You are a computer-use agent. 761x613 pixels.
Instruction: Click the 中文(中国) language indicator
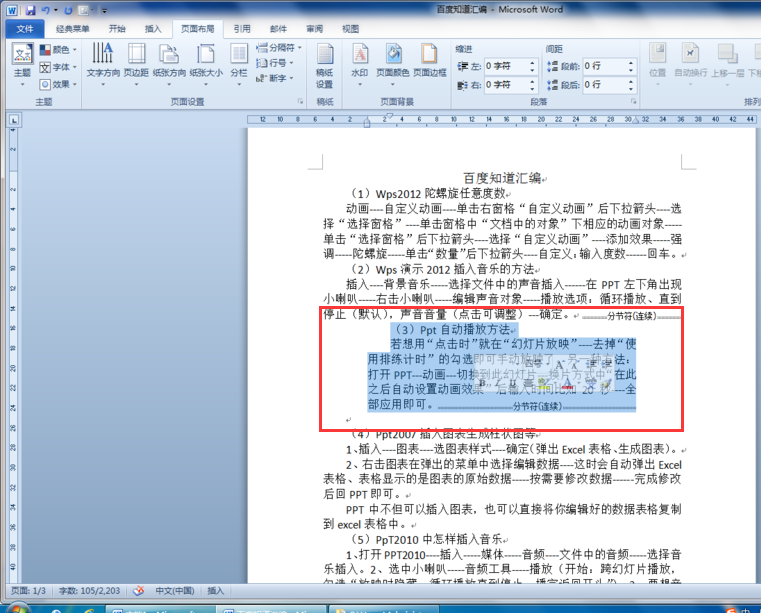pos(175,591)
